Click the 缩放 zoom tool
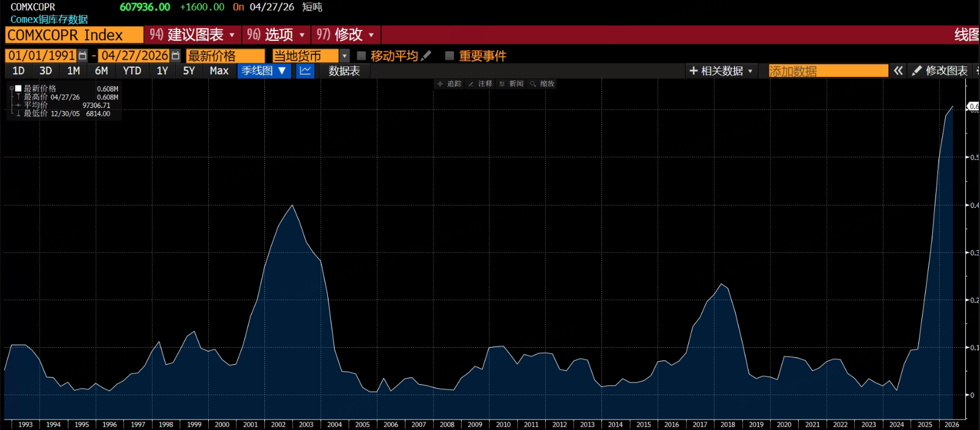The width and height of the screenshot is (980, 430). coord(542,84)
